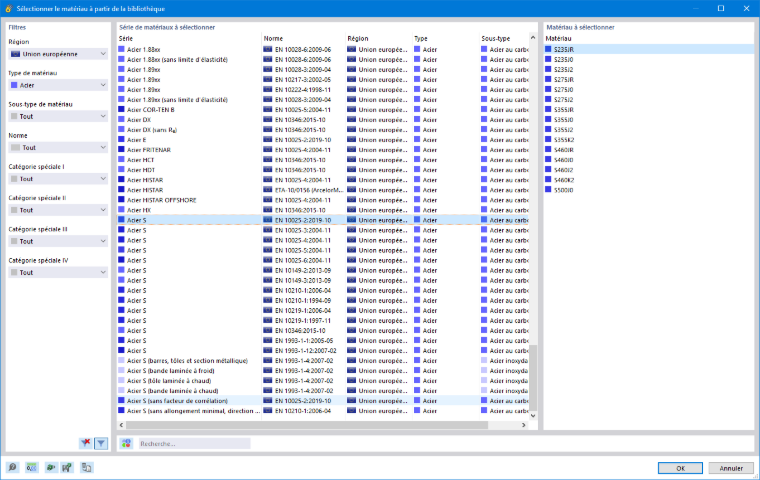Viewport: 760px width, 480px height.
Task: Click into the Recherche search field
Action: coord(194,443)
